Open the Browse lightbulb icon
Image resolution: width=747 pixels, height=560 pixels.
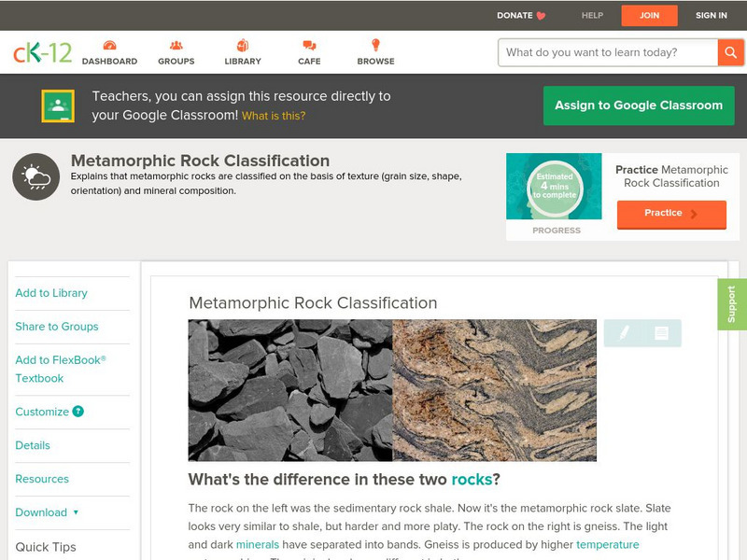tap(376, 45)
